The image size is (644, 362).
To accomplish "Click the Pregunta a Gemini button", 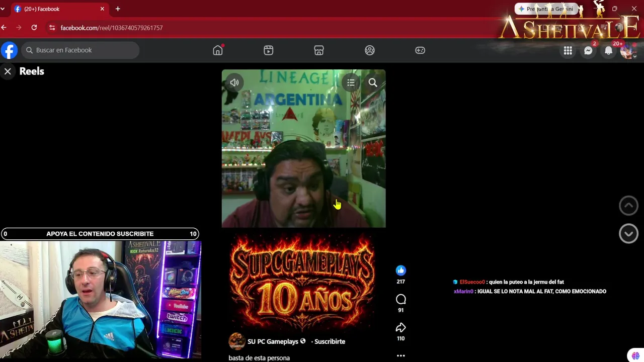I will [546, 9].
